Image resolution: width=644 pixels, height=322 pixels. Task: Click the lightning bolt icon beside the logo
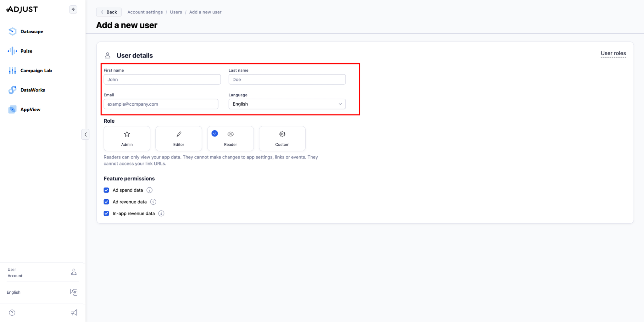73,9
